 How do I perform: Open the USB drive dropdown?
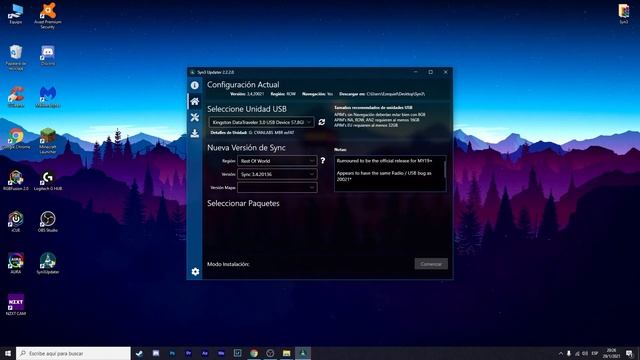point(261,122)
